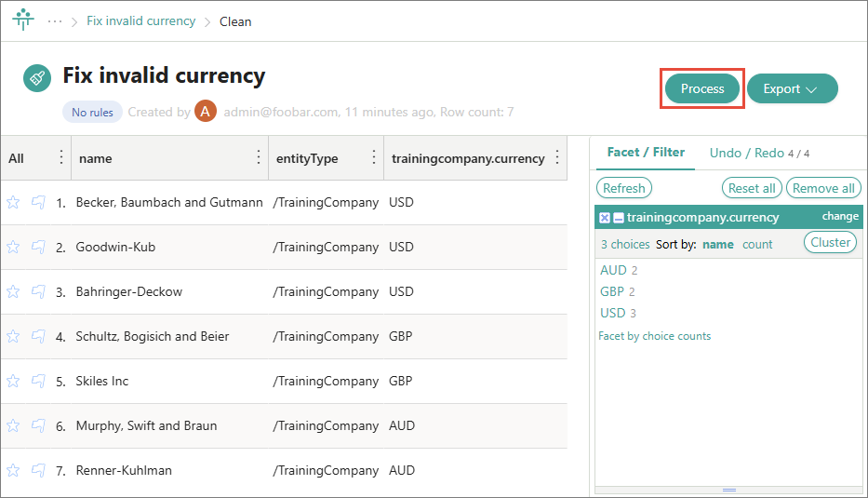The height and width of the screenshot is (498, 868).
Task: Open the Fix invalid currency breadcrumb link
Action: pyautogui.click(x=140, y=21)
